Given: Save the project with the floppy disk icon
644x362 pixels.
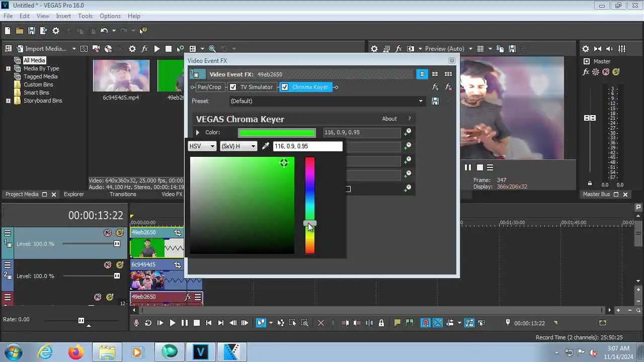Looking at the screenshot, I should 31,31.
